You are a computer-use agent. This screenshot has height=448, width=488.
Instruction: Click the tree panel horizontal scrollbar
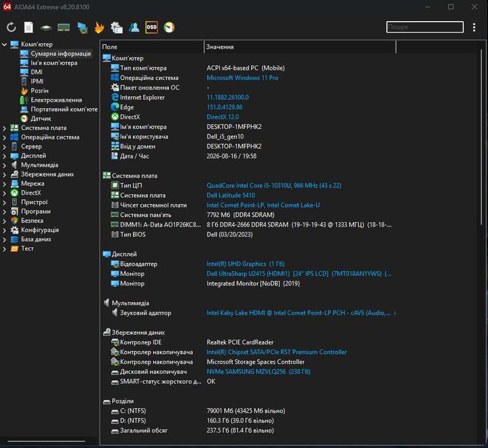point(46,441)
